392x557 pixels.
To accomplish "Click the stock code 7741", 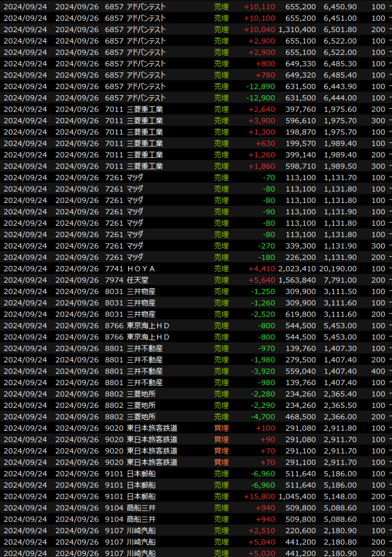I will click(x=114, y=269).
